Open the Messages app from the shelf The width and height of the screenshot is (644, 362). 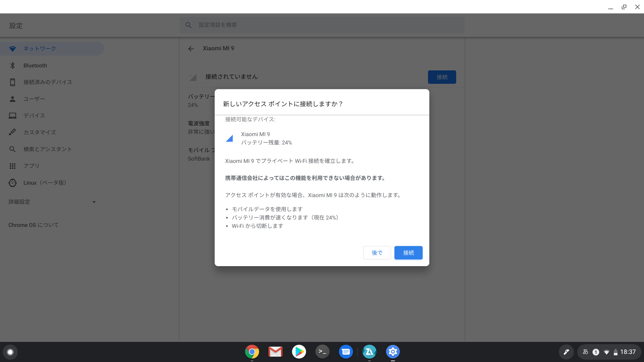346,352
